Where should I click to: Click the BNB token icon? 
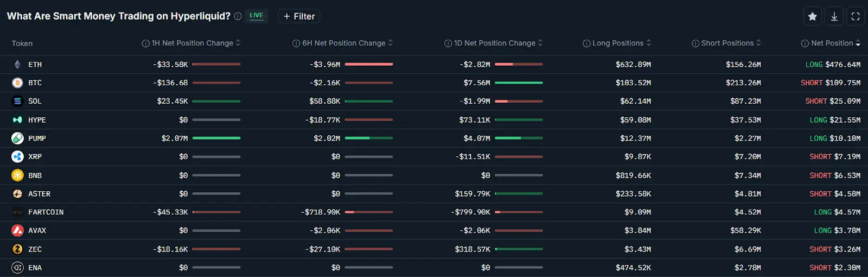click(17, 175)
